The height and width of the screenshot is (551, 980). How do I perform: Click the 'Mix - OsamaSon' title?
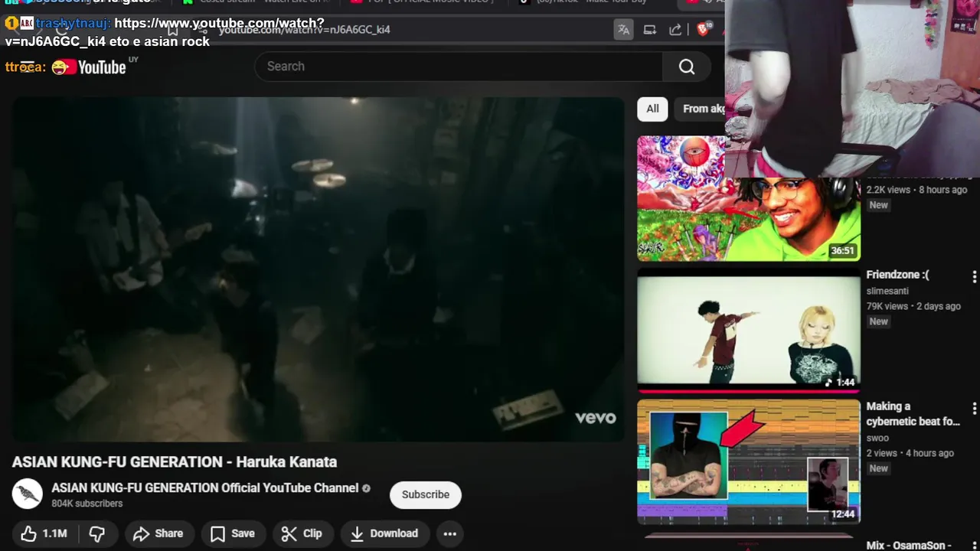[x=909, y=546]
